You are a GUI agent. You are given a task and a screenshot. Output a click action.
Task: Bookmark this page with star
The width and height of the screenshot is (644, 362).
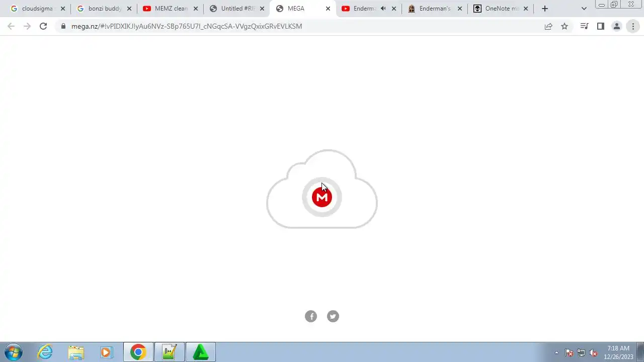coord(565,26)
